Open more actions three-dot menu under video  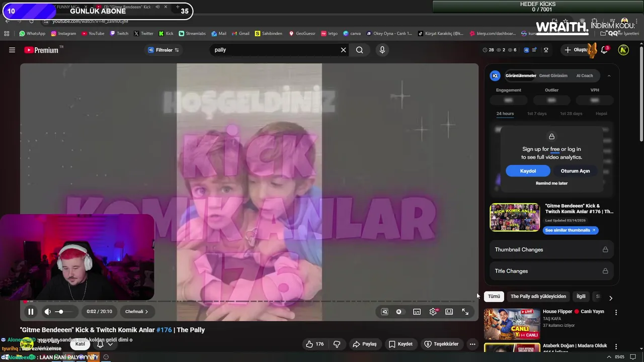472,344
